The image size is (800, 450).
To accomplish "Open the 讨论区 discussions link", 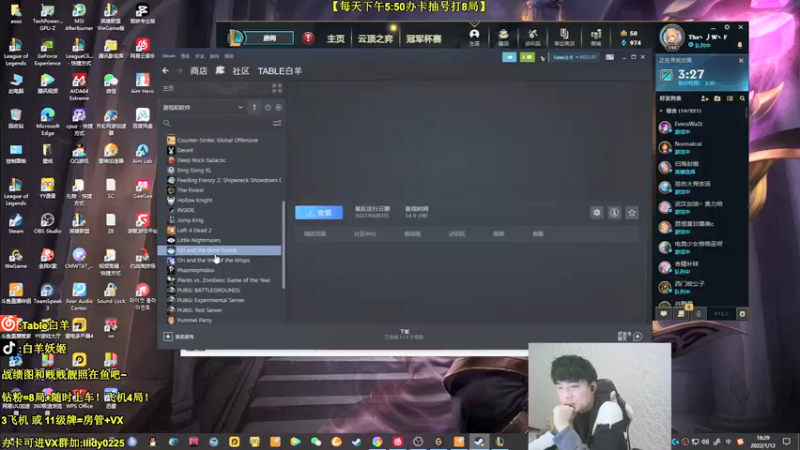I will coord(457,234).
